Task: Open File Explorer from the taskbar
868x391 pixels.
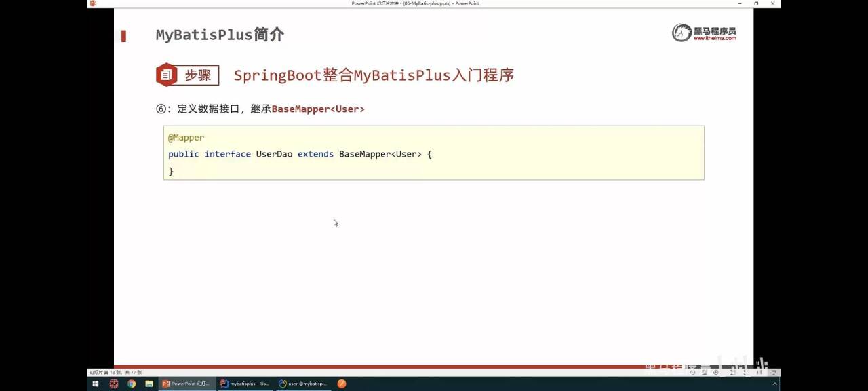Action: pos(149,384)
